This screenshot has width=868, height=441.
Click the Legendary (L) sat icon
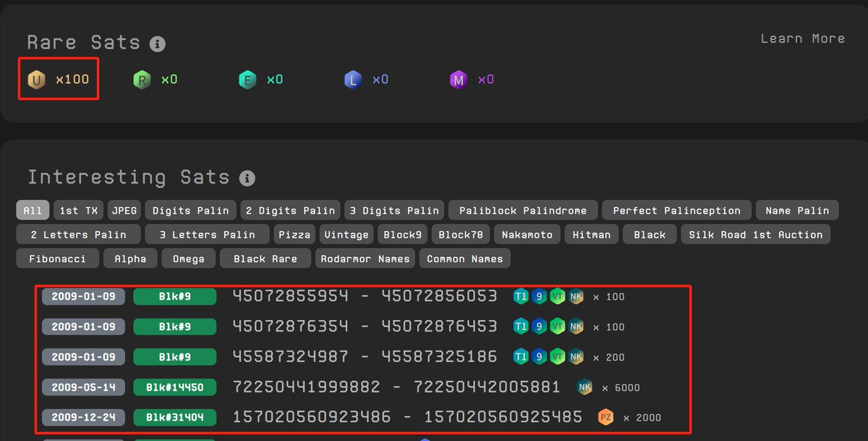[353, 79]
